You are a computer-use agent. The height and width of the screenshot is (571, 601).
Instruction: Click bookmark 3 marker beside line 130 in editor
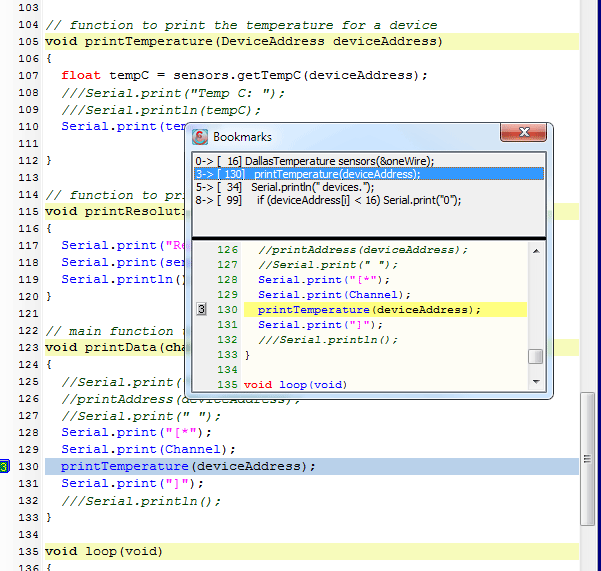(4, 466)
